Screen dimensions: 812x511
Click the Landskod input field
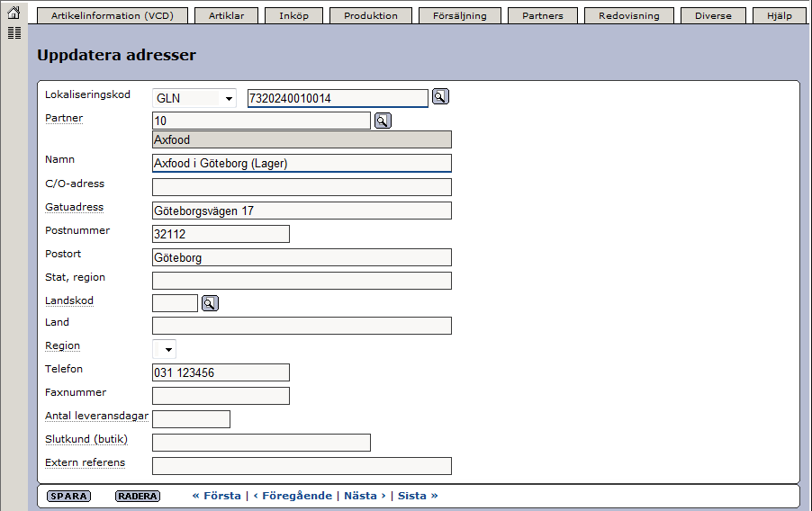(x=175, y=303)
